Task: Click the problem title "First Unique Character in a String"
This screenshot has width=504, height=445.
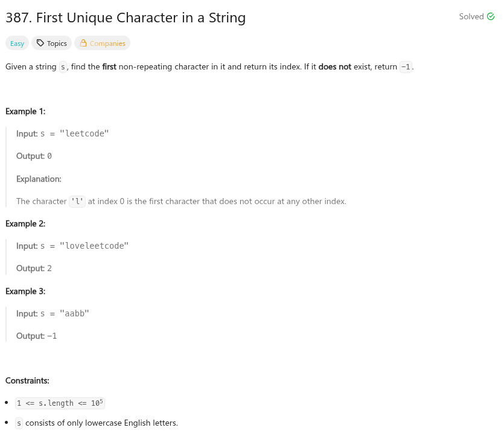Action: pyautogui.click(x=126, y=18)
